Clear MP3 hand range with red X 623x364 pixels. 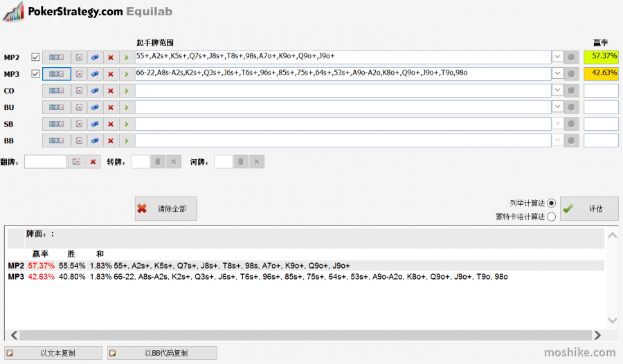(x=111, y=74)
